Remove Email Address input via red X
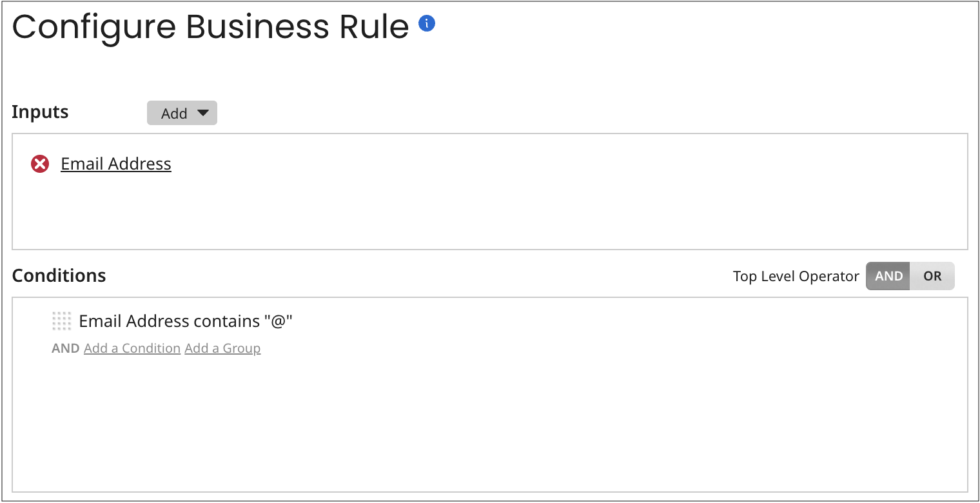 [x=40, y=164]
